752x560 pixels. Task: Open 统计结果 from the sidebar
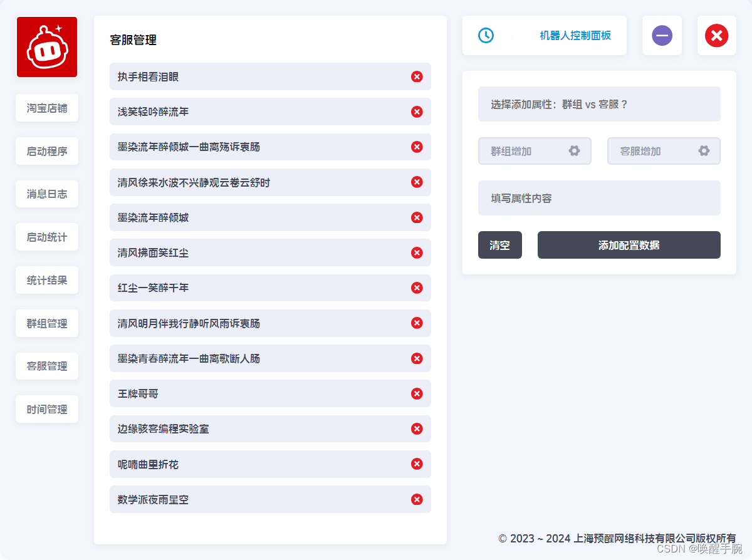point(47,280)
